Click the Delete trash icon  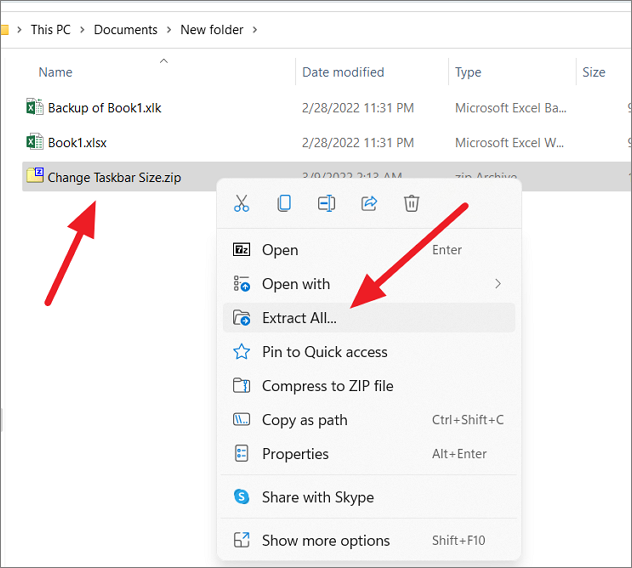(x=412, y=203)
